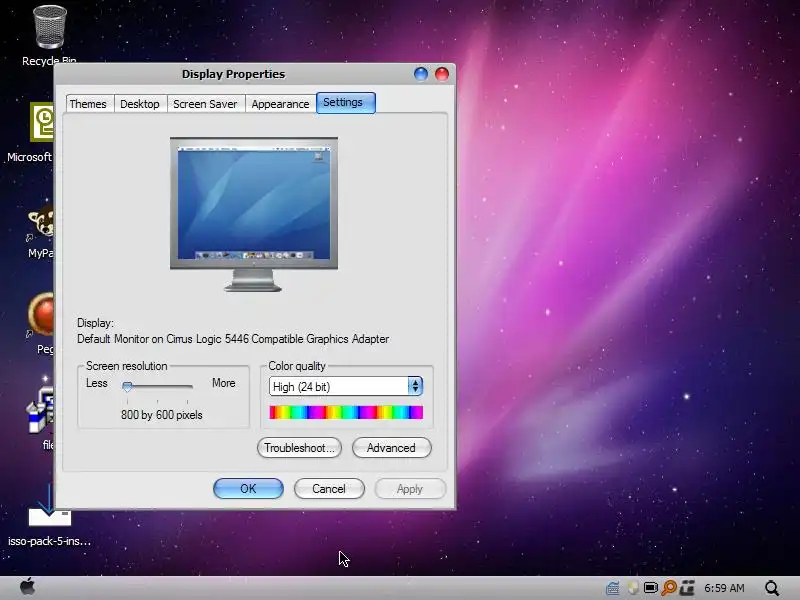Switch to the Desktop tab
The height and width of the screenshot is (600, 800).
tap(140, 104)
